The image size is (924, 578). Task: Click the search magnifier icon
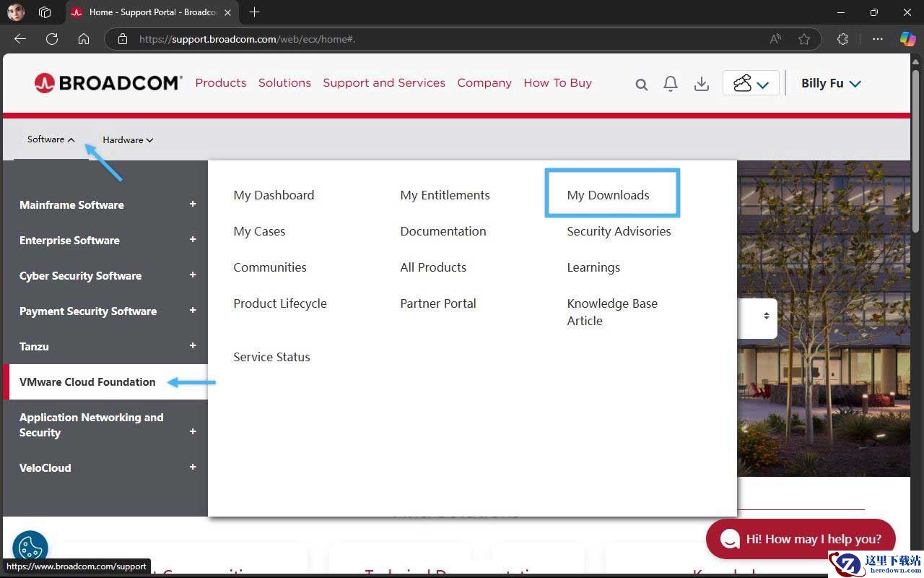[x=641, y=85]
